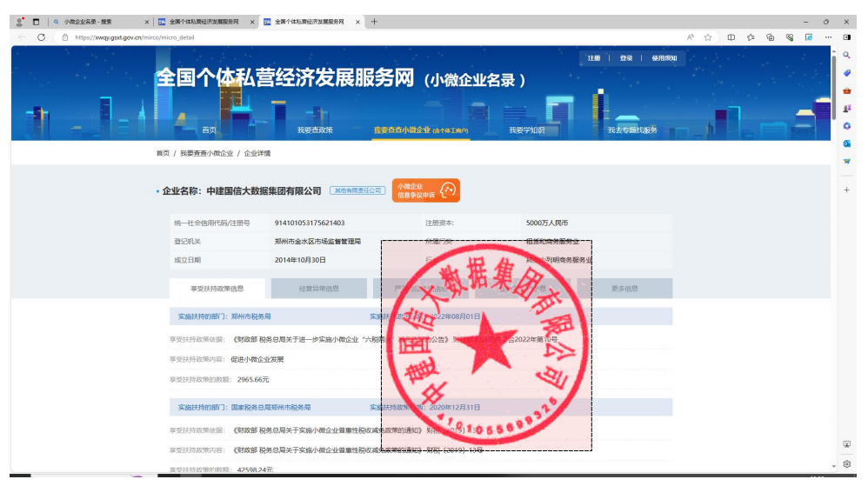Open the Shopping tag sidebar icon
Screen dimensions: 868x486
pos(847,73)
